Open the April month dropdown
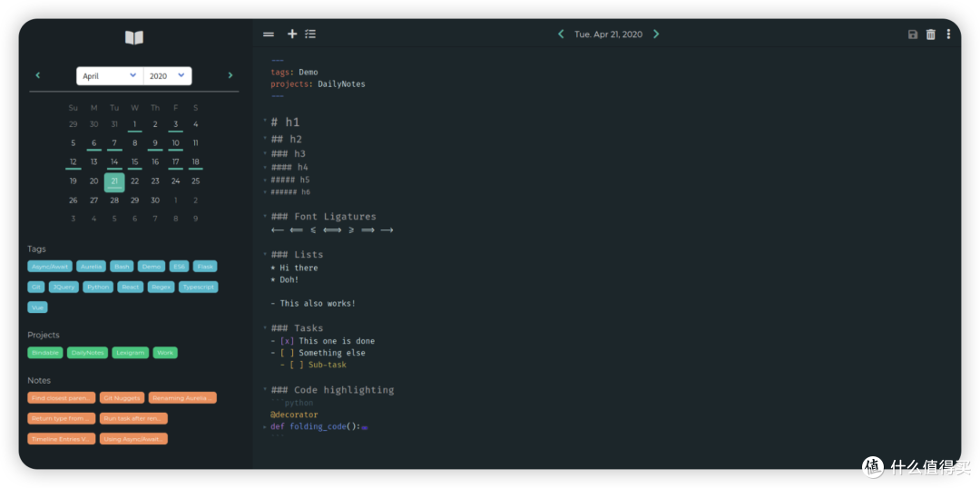Viewport: 980px width, 488px height. pos(110,75)
